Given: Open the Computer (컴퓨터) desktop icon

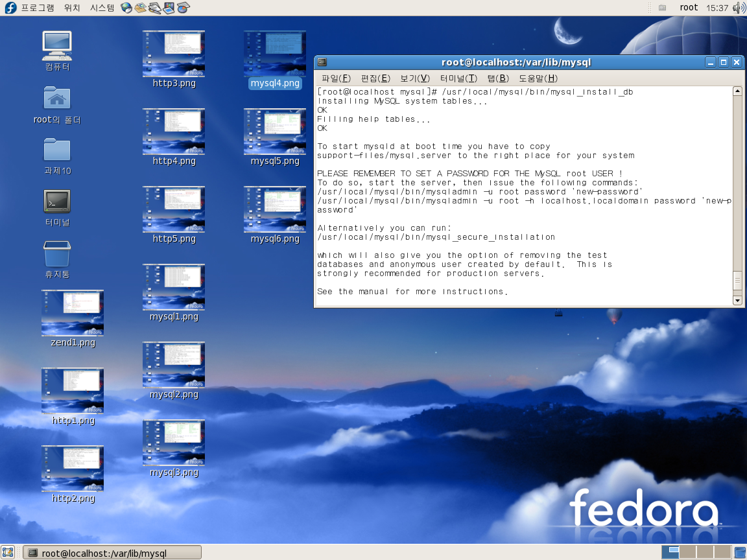Looking at the screenshot, I should 57,46.
